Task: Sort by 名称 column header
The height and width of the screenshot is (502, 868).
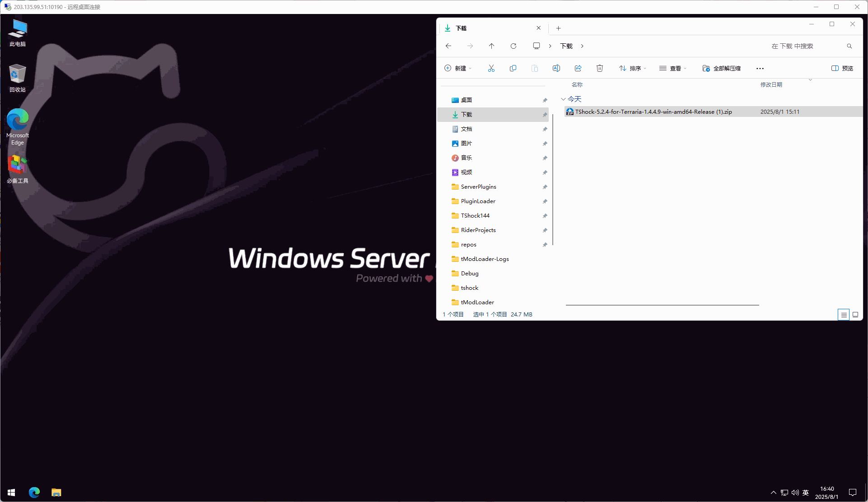Action: 577,85
